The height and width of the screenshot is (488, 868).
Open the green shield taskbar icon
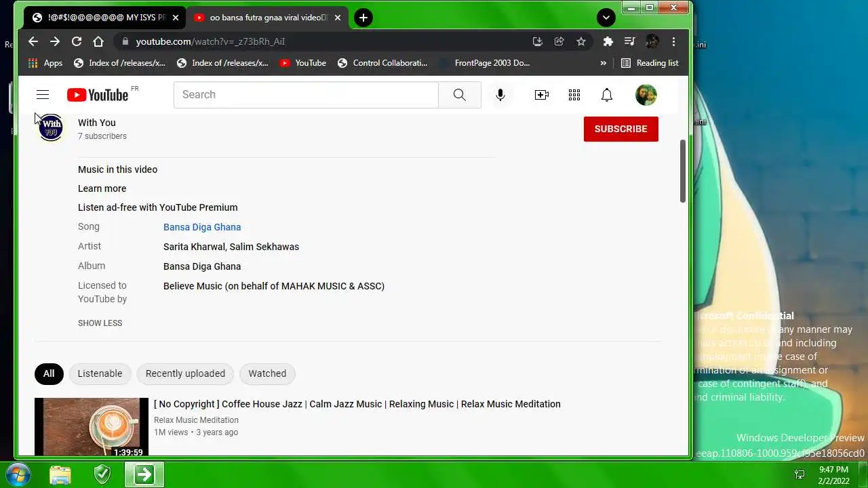click(x=102, y=474)
